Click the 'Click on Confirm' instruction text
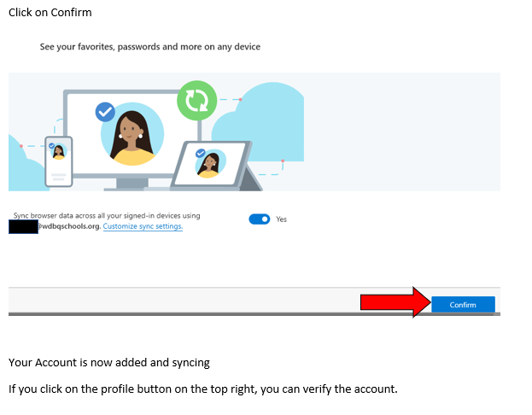Image resolution: width=532 pixels, height=415 pixels. tap(50, 13)
